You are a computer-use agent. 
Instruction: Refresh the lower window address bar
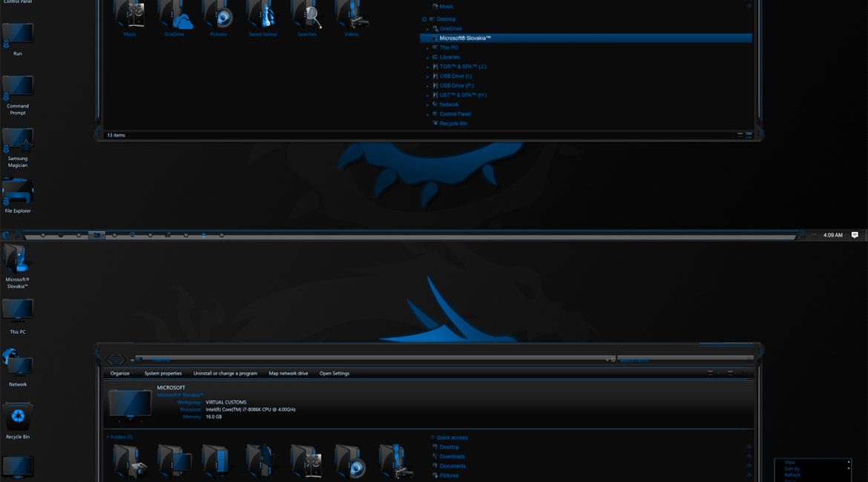coord(614,360)
